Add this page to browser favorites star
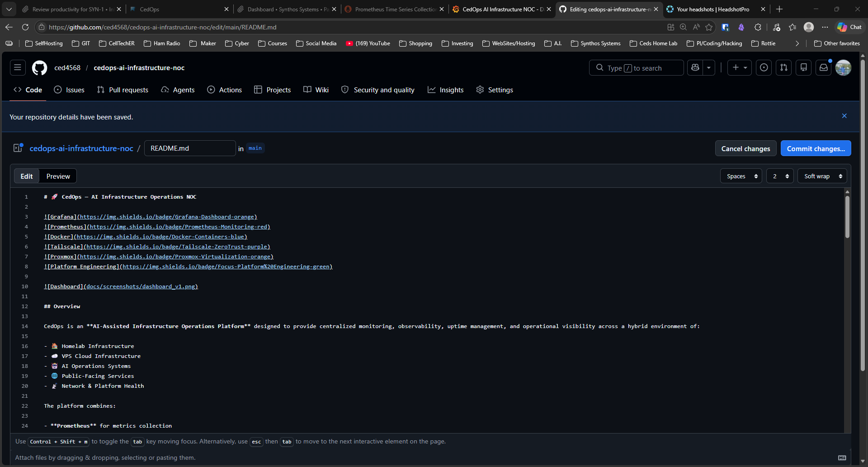Viewport: 868px width, 467px height. [709, 27]
